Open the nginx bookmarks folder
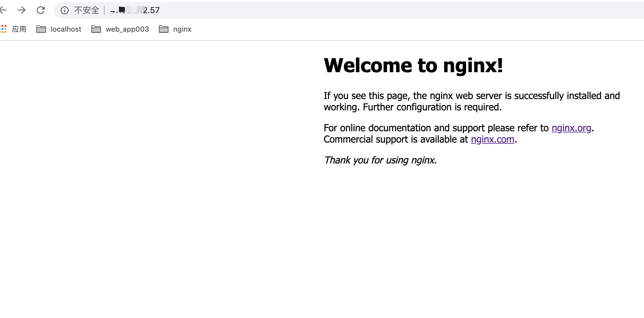This screenshot has width=644, height=318. click(175, 29)
